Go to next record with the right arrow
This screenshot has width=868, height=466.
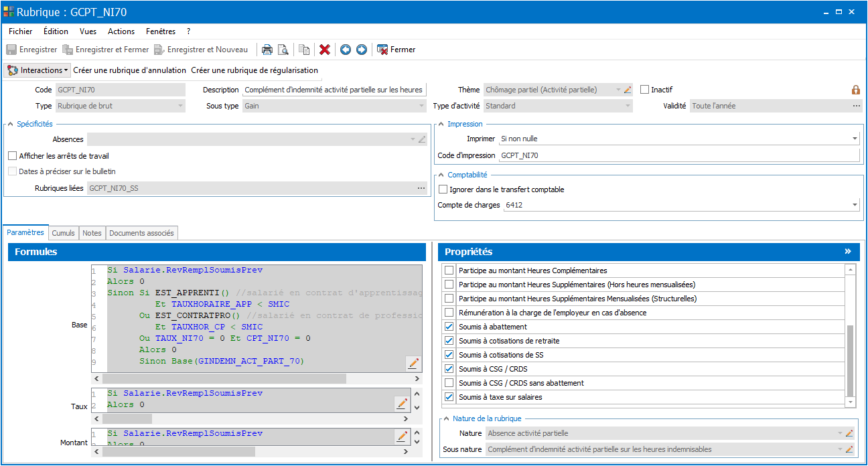coord(362,50)
